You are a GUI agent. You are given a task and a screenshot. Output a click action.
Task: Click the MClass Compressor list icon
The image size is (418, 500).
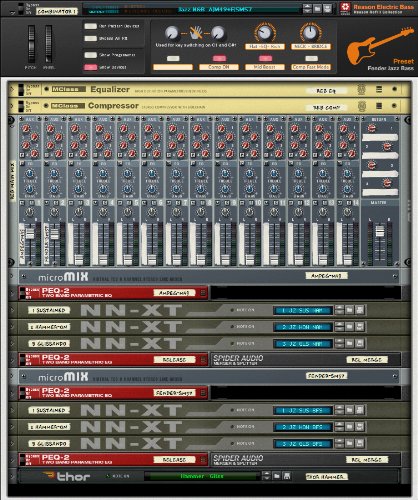(x=379, y=106)
